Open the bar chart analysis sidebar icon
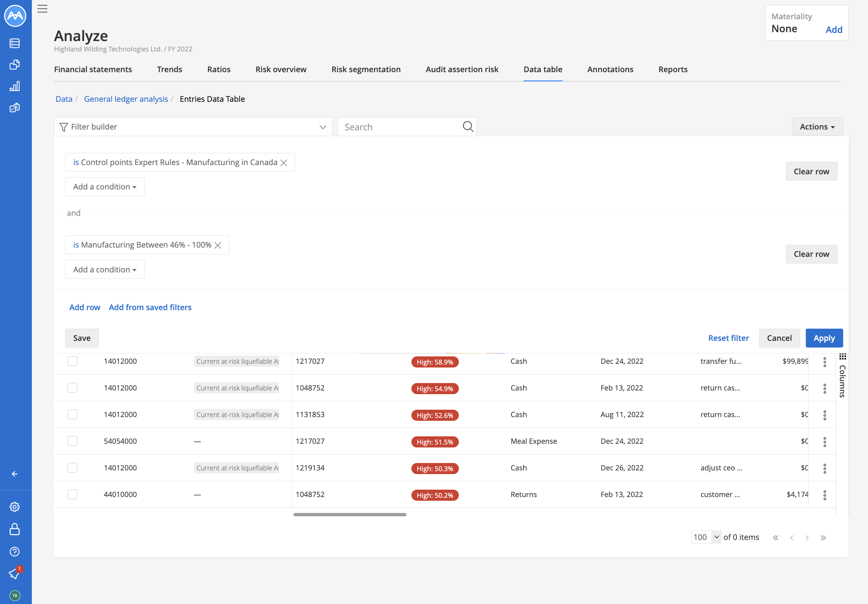 coord(15,86)
